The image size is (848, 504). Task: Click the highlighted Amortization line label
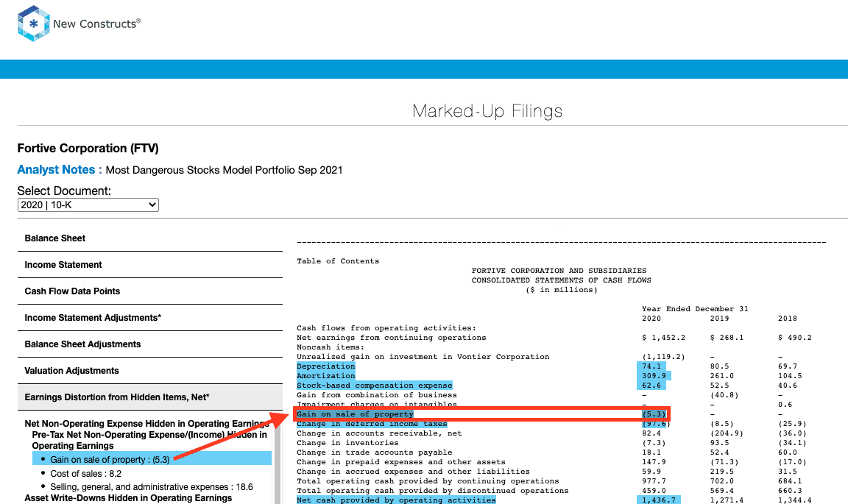325,376
